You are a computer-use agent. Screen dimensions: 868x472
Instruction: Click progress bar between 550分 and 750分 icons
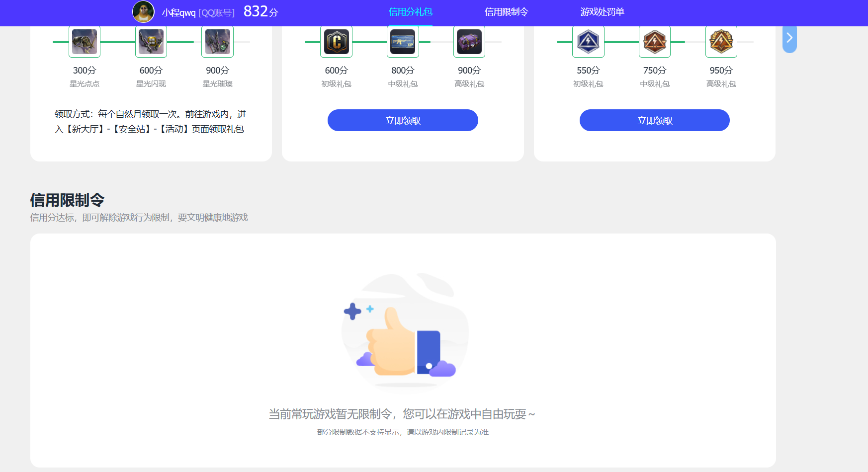(621, 42)
